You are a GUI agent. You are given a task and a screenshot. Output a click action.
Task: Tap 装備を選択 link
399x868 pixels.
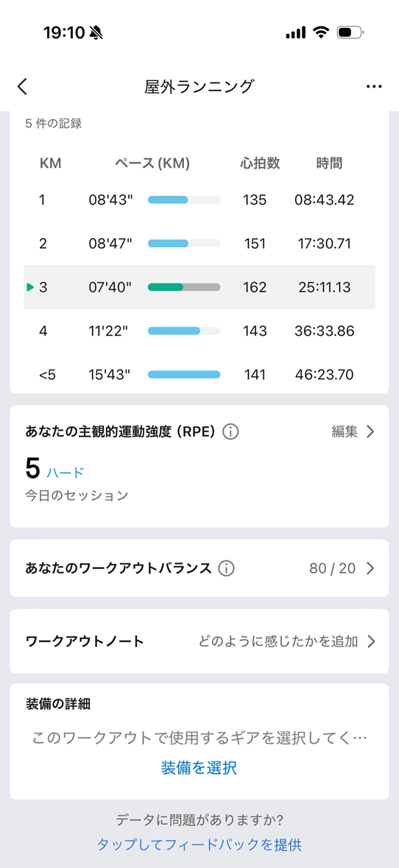tap(199, 768)
